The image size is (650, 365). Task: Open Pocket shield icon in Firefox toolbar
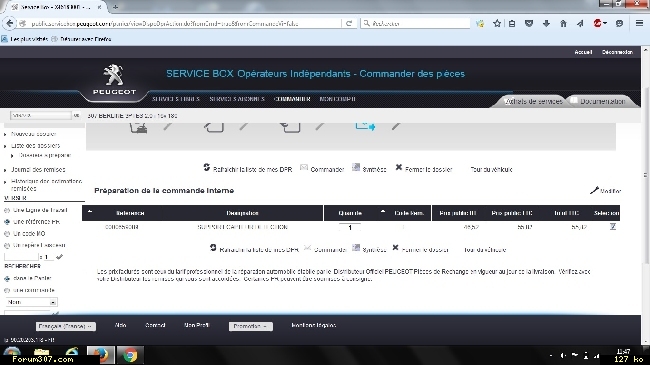(529, 24)
